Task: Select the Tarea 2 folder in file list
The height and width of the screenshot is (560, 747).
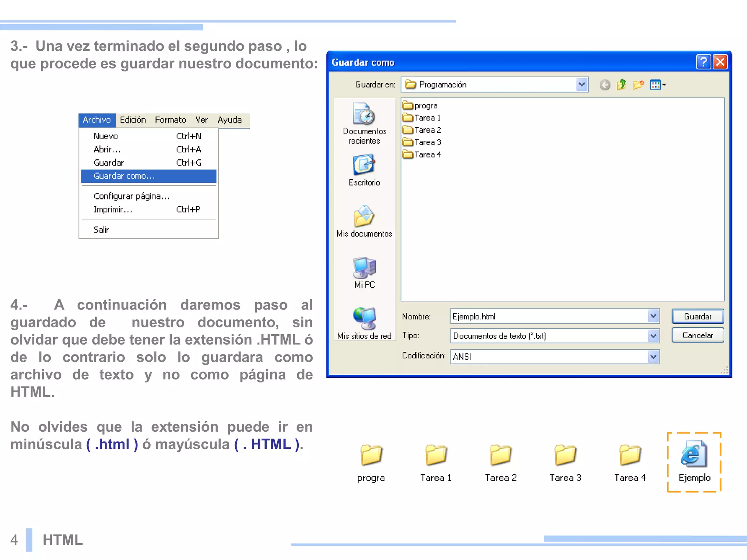Action: [422, 130]
